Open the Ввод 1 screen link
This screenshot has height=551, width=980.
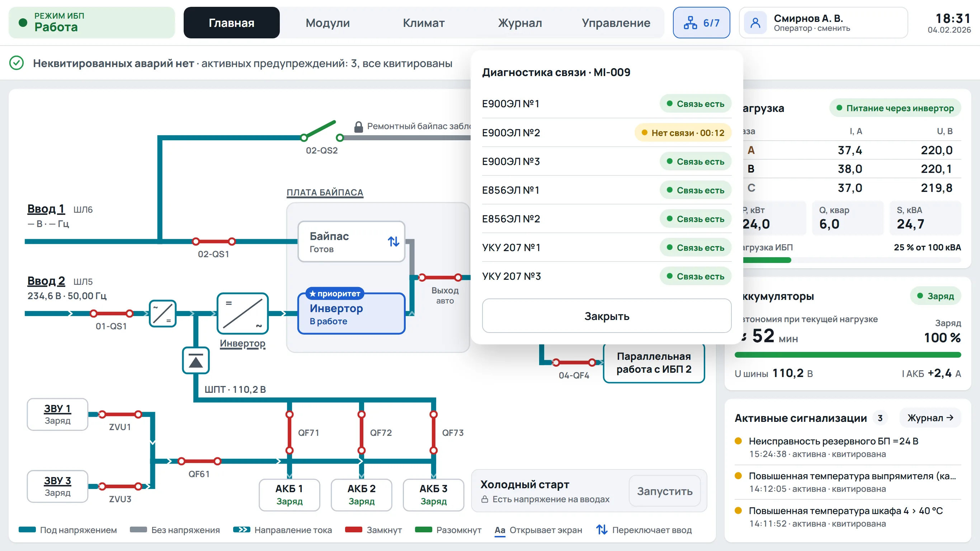46,209
